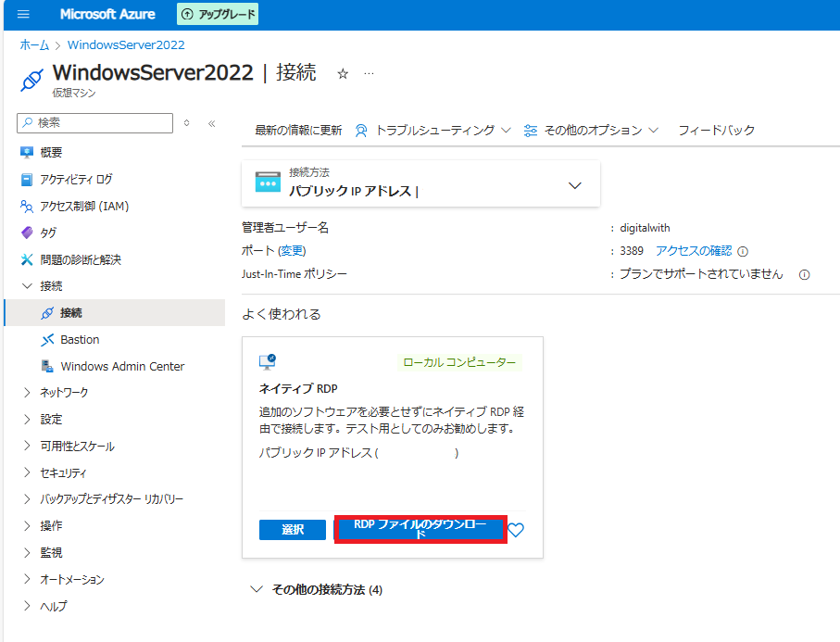Viewport: 840px width, 642px height.
Task: Open タグ in the sidebar
Action: [x=48, y=233]
